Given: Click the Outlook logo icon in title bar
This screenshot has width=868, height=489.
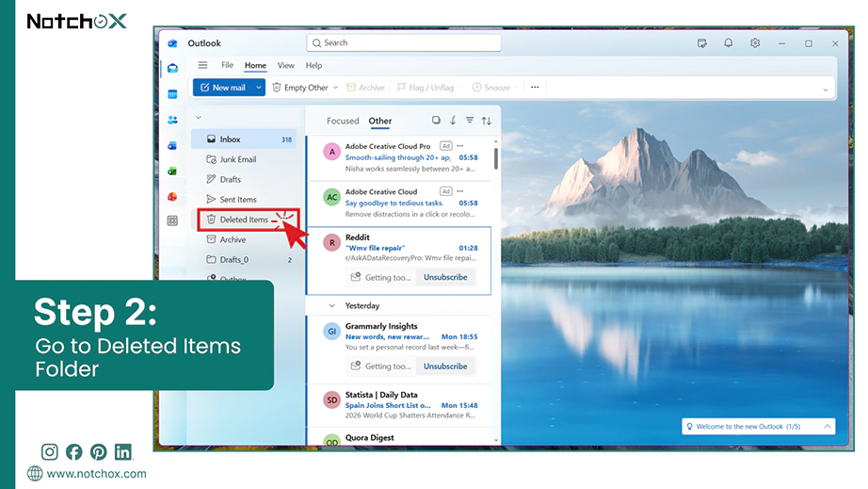Looking at the screenshot, I should coord(172,43).
